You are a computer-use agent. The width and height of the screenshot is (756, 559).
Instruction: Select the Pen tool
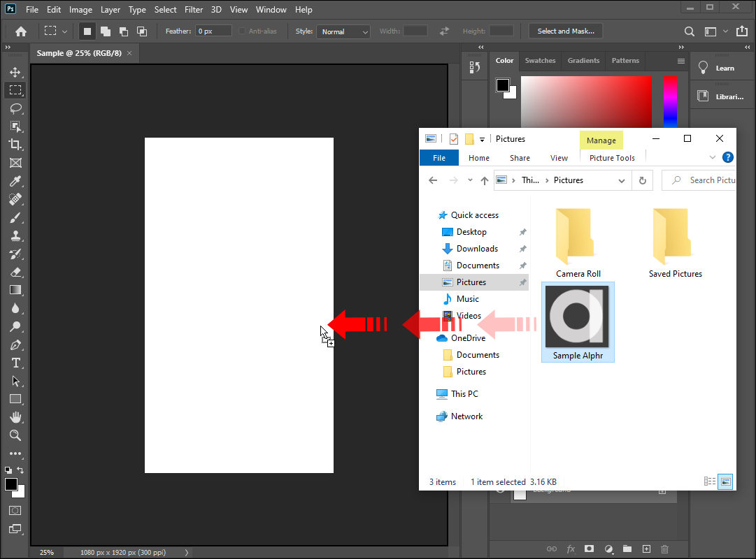[15, 344]
